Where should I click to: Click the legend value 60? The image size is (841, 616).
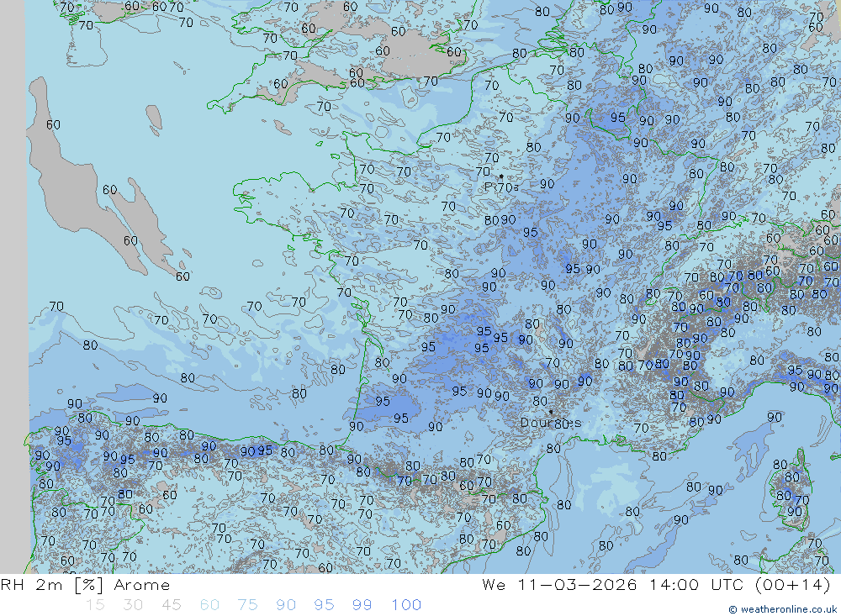209,605
